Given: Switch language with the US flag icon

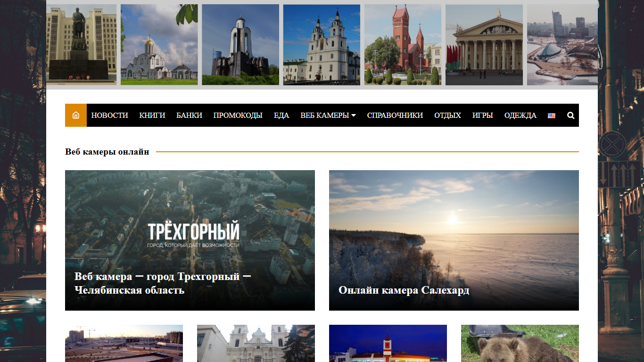Looking at the screenshot, I should coord(552,115).
